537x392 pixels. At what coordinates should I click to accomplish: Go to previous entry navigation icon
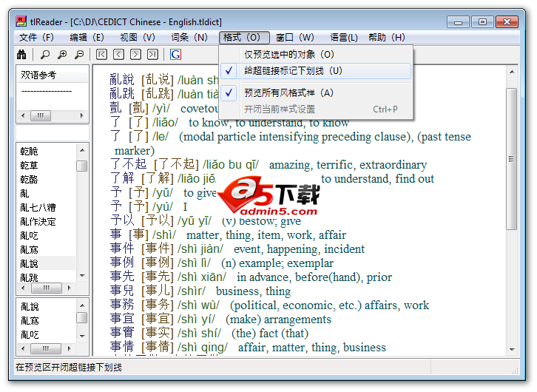pos(118,54)
